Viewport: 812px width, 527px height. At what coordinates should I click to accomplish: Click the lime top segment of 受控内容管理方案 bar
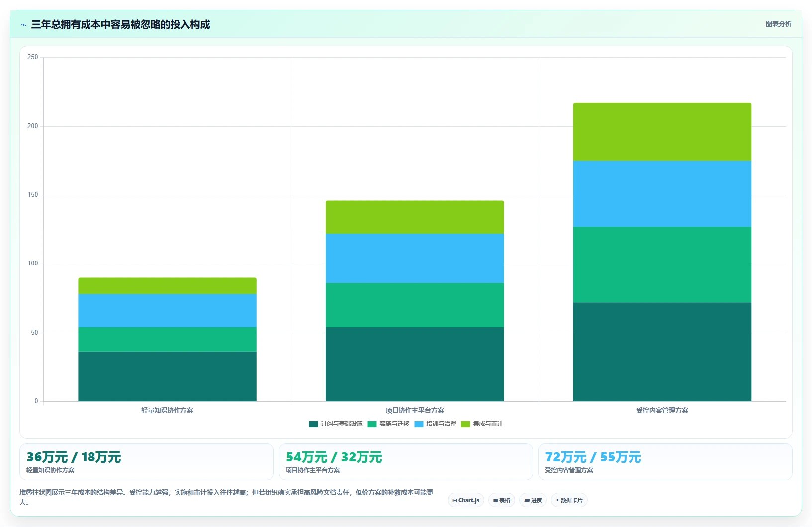(x=662, y=132)
